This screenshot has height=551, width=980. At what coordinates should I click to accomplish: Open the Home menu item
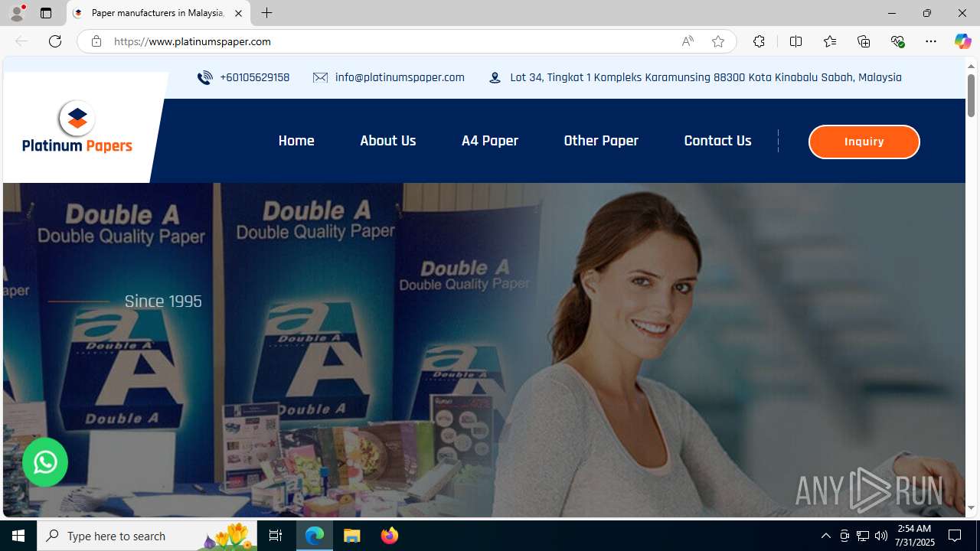click(x=296, y=141)
